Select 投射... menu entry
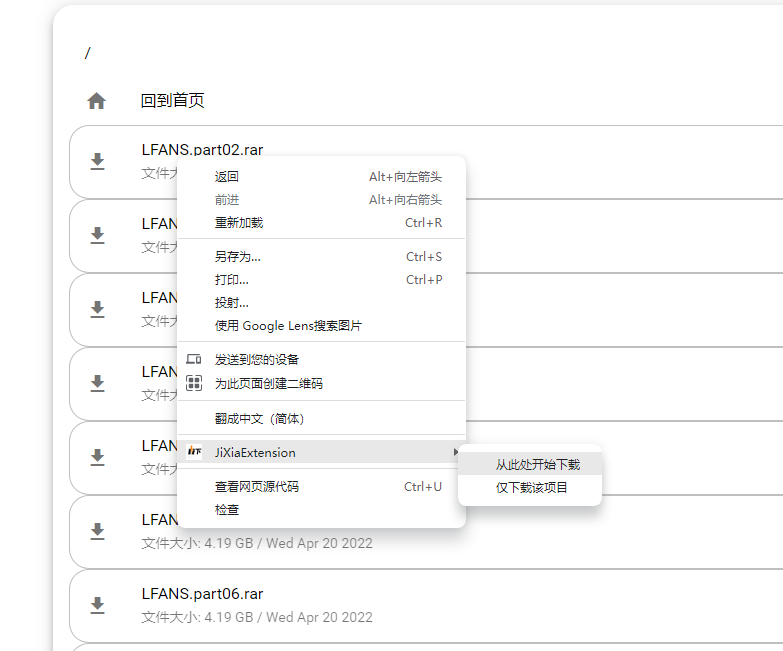The width and height of the screenshot is (783, 651). pos(322,303)
